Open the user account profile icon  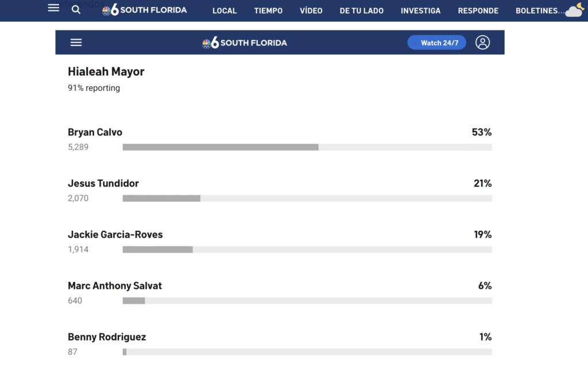482,42
